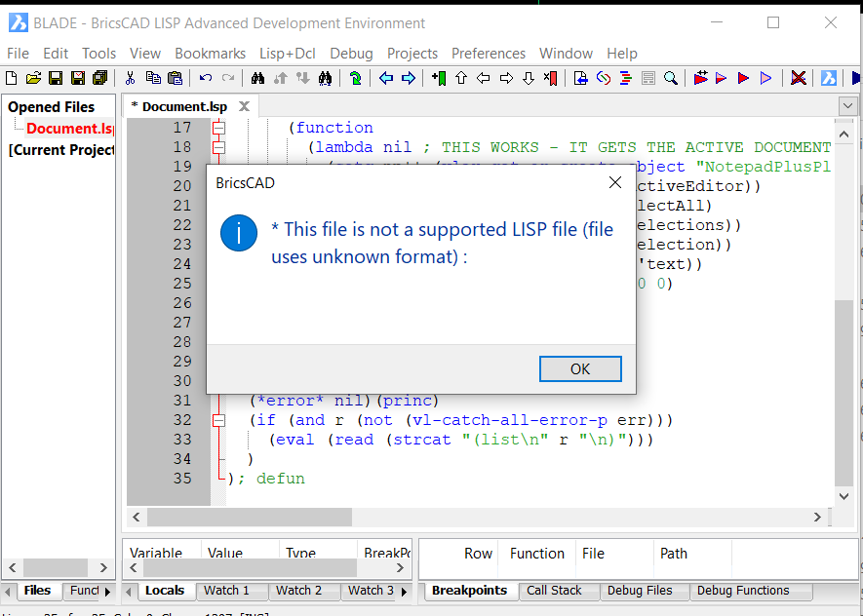863x616 pixels.
Task: Cut selection with the scissors icon
Action: point(130,78)
